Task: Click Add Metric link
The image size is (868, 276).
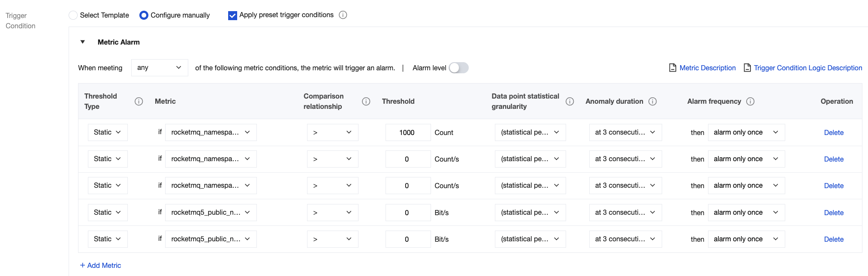Action: pos(101,266)
